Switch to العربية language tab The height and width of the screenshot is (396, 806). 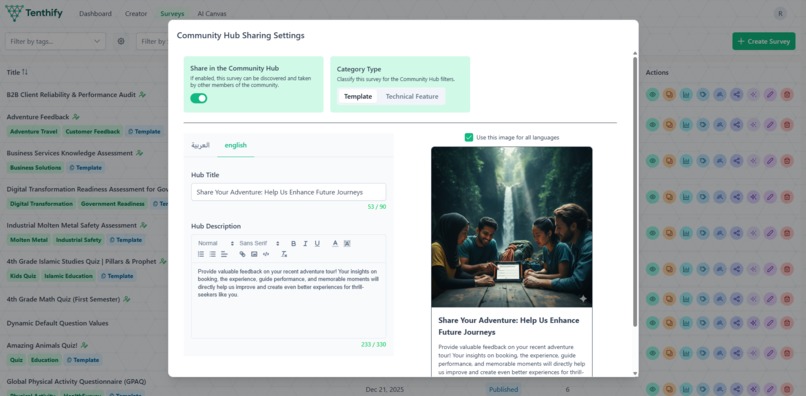coord(200,146)
